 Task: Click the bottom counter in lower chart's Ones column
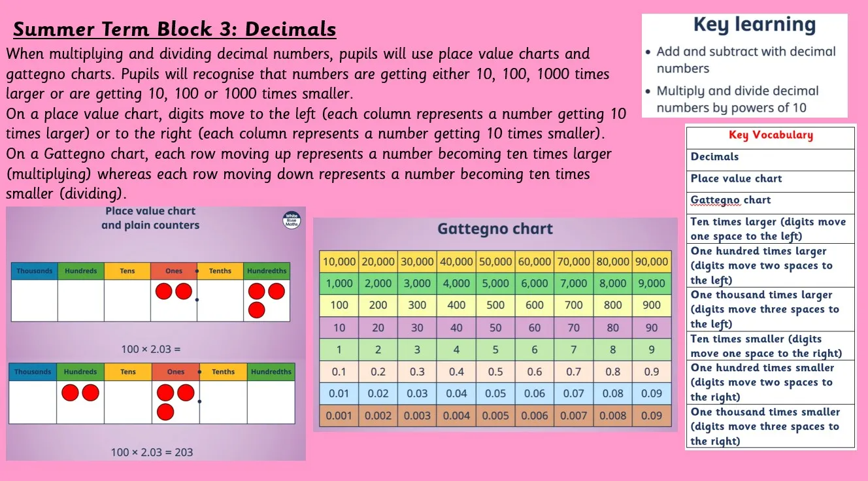[x=165, y=412]
